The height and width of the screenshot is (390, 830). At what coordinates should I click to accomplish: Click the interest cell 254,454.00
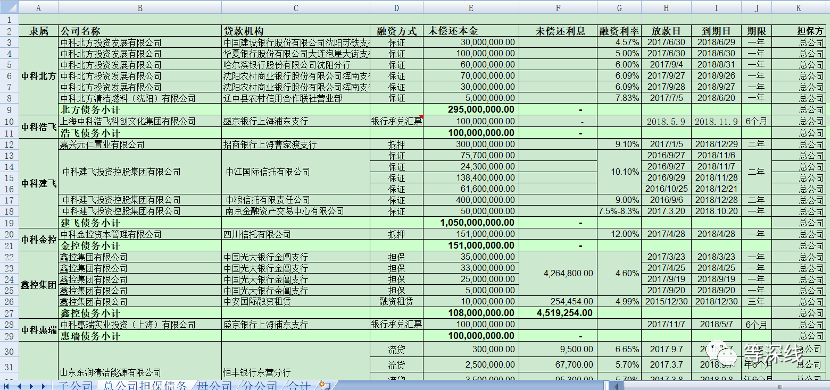(557, 301)
